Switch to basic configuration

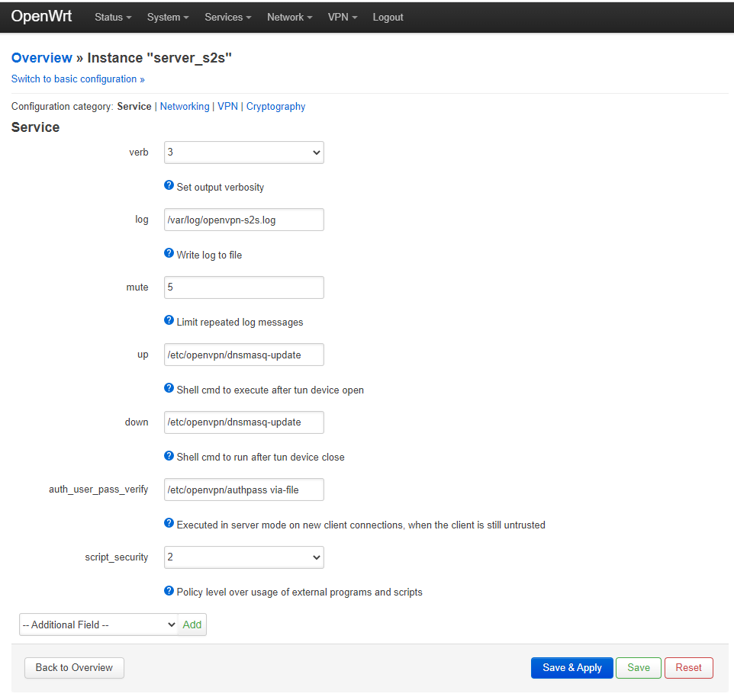[78, 79]
